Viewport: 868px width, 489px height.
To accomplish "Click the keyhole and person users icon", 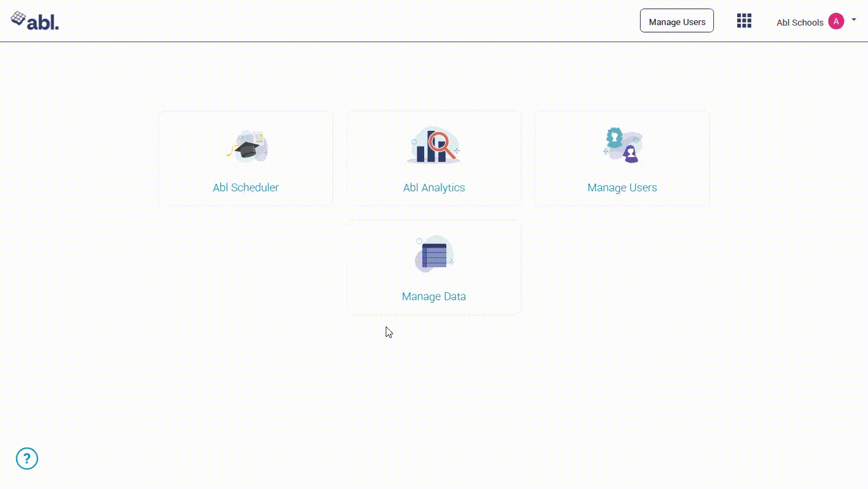I will point(622,145).
